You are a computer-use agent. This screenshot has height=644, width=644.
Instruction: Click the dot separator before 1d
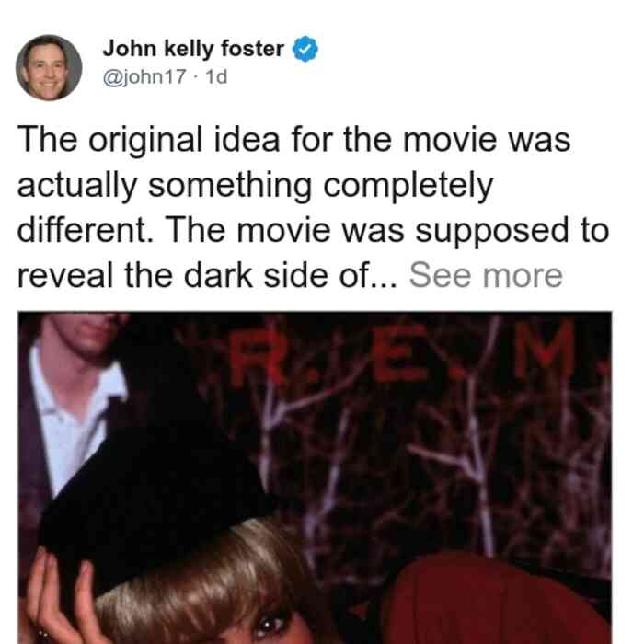point(196,76)
